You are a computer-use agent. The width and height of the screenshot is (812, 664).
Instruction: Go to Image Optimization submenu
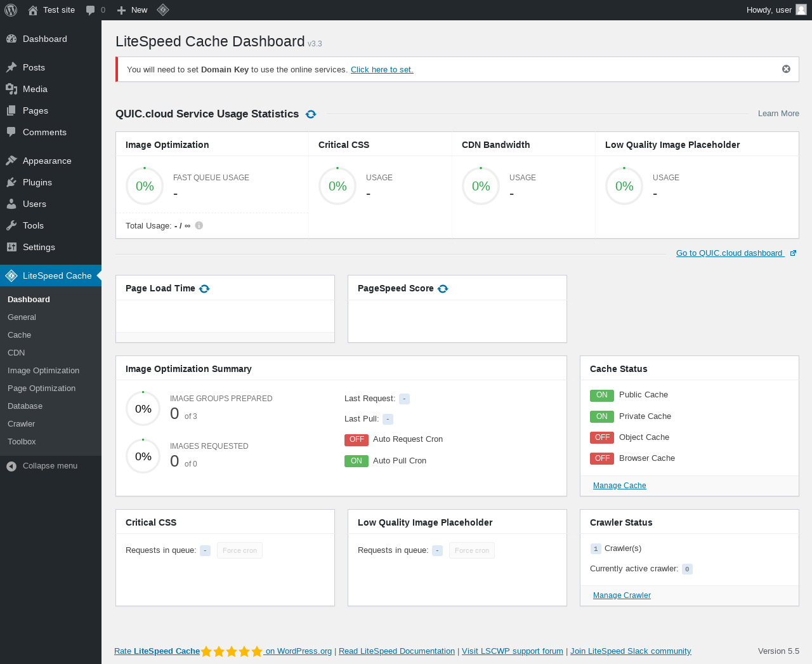point(51,371)
